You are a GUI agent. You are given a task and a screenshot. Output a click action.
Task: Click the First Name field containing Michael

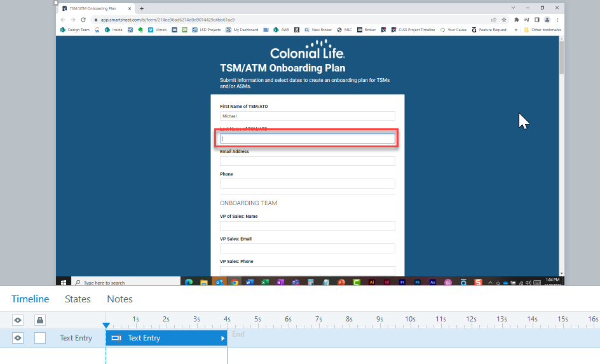pyautogui.click(x=307, y=116)
